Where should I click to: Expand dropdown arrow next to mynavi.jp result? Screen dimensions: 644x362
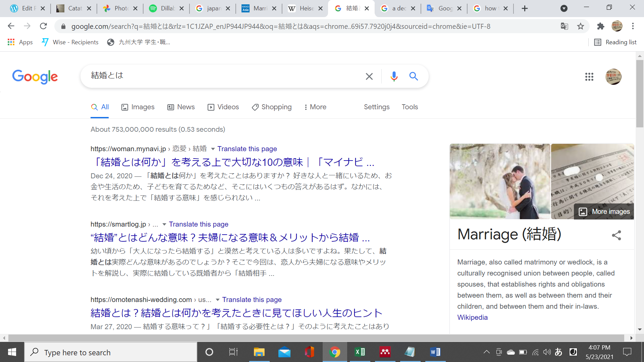(x=213, y=149)
